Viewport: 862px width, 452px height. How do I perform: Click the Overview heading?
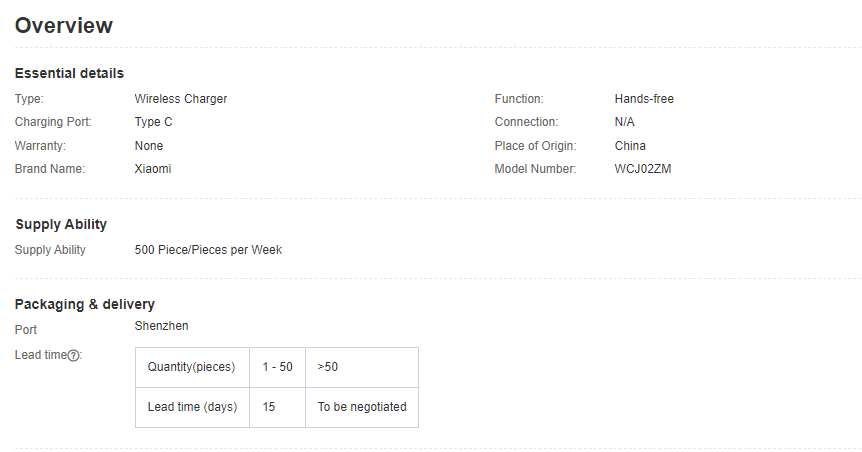64,25
